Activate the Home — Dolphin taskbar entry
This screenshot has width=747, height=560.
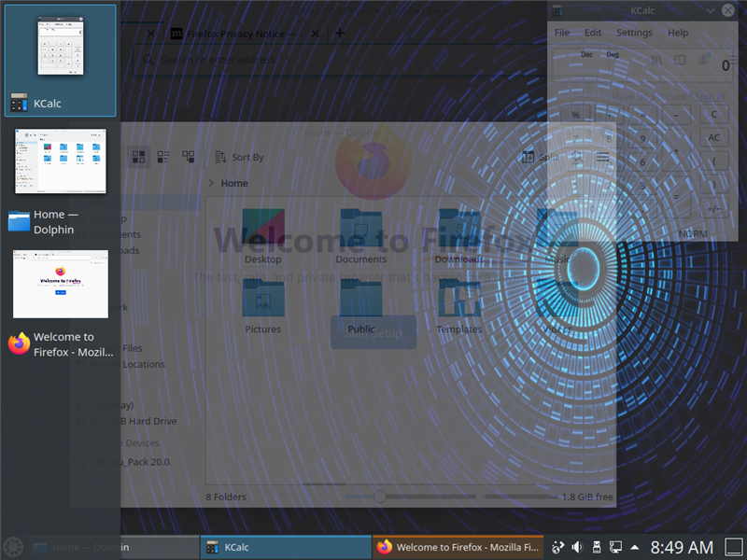pyautogui.click(x=114, y=547)
